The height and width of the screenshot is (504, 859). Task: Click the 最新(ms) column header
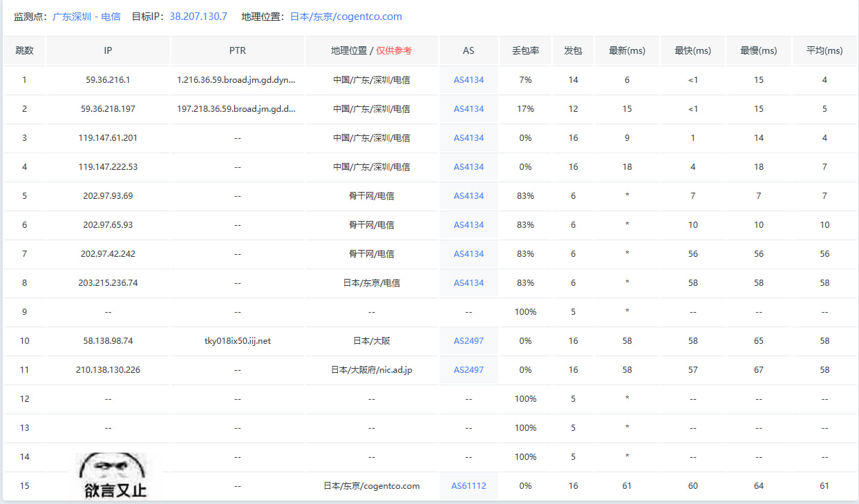click(627, 51)
